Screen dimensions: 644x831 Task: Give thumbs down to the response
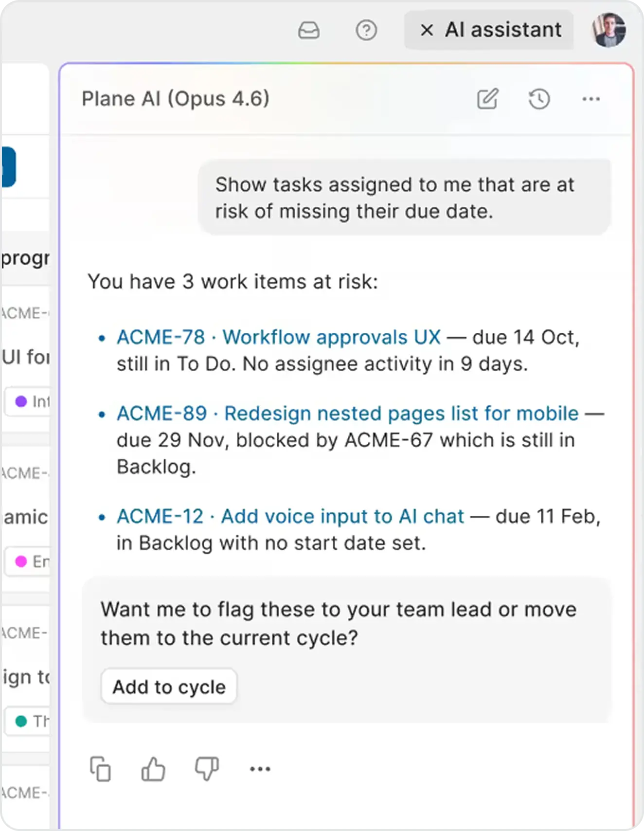pyautogui.click(x=207, y=769)
